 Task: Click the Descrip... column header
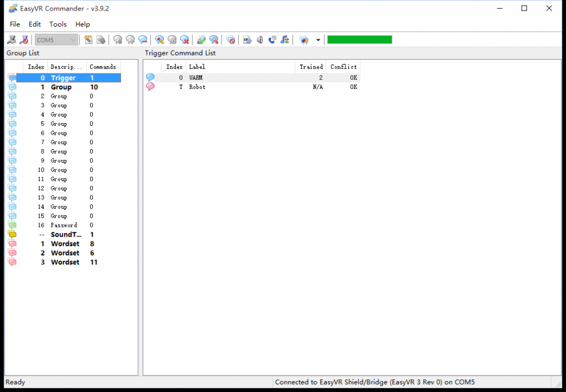67,67
